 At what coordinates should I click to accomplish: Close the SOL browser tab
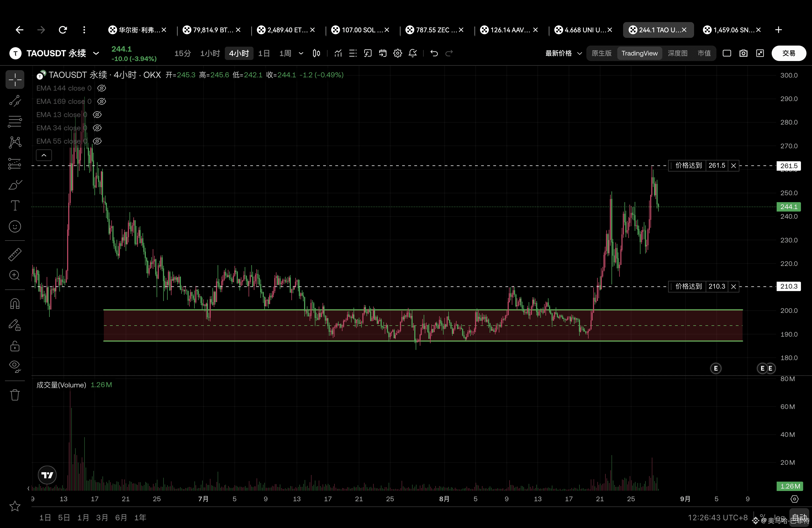pyautogui.click(x=387, y=30)
